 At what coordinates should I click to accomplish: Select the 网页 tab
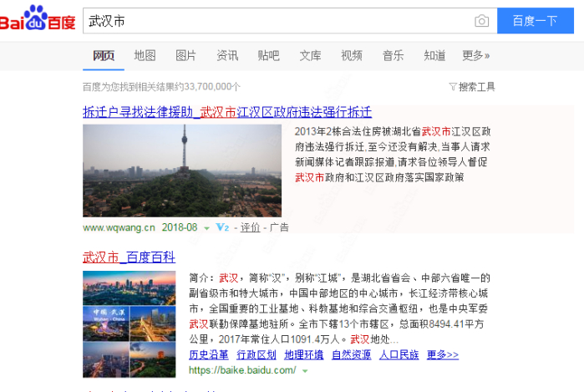(104, 55)
